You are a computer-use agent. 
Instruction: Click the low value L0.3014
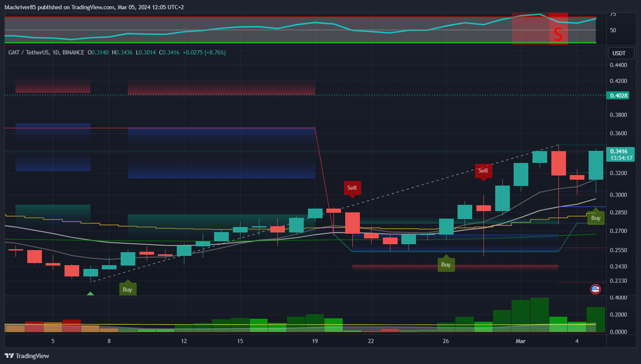[x=146, y=52]
